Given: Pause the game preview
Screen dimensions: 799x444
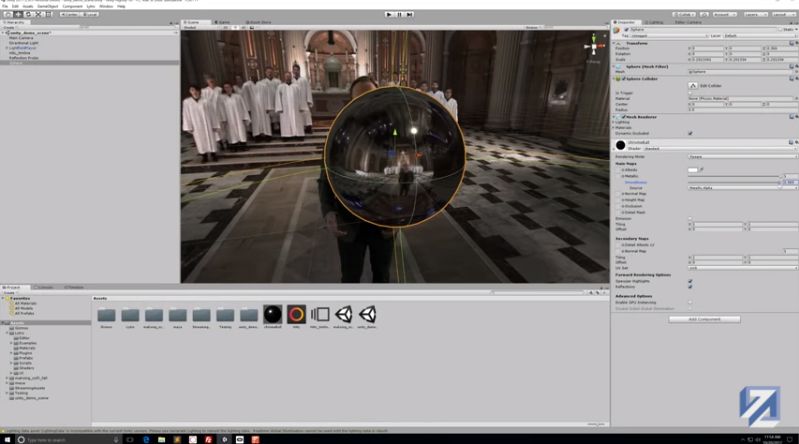Looking at the screenshot, I should [399, 14].
